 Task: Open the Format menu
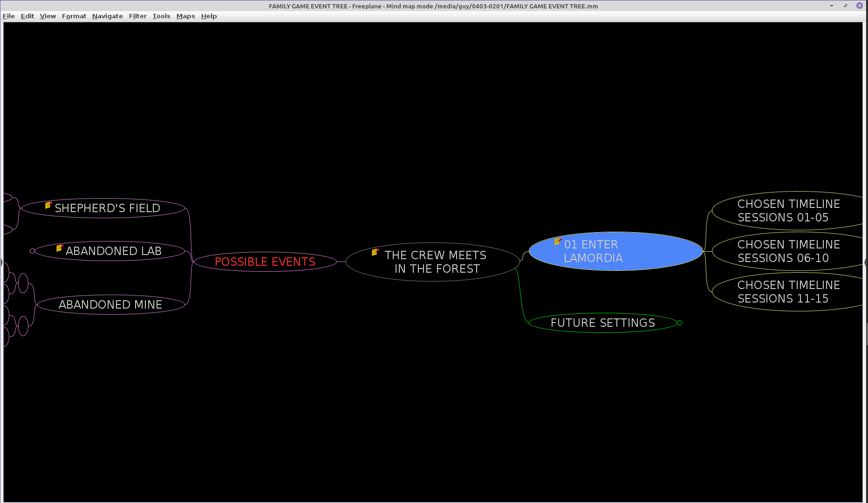tap(74, 16)
